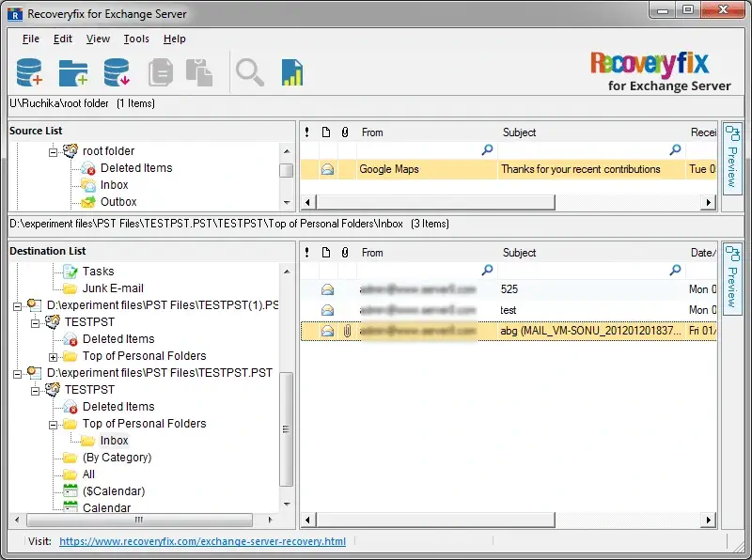Select the Calendar folder in Destination List

(x=106, y=507)
